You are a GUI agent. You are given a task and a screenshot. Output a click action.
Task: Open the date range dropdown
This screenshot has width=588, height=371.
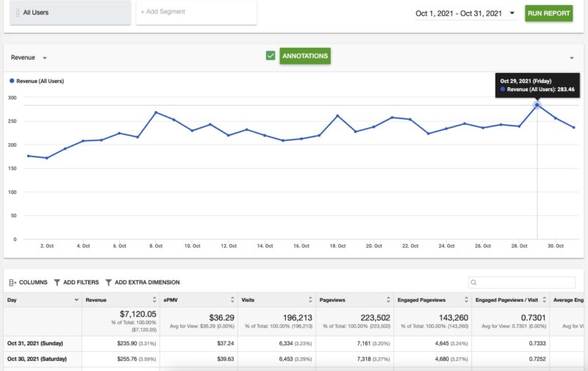click(465, 13)
